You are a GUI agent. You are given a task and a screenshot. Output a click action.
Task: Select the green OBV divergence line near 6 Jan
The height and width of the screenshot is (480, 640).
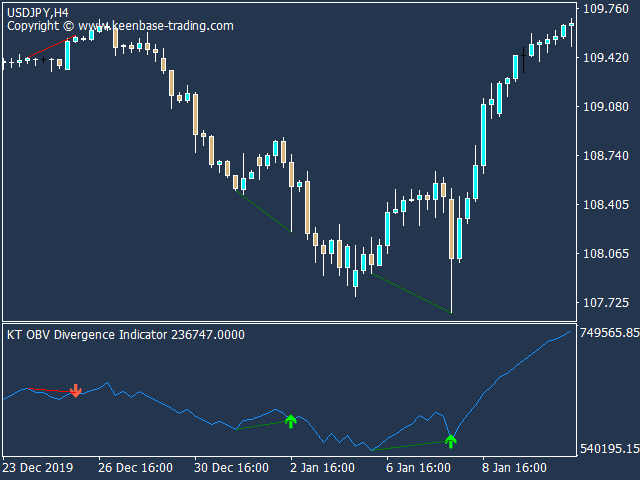[x=411, y=446]
